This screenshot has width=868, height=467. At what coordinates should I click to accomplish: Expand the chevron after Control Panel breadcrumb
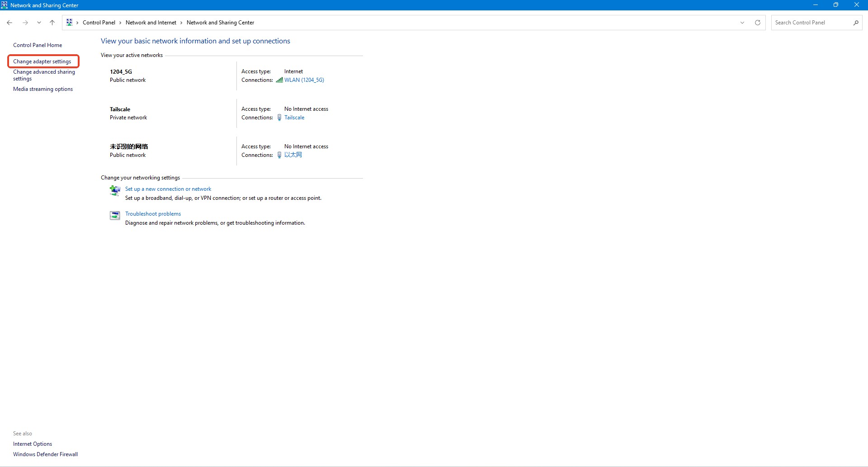pyautogui.click(x=120, y=23)
